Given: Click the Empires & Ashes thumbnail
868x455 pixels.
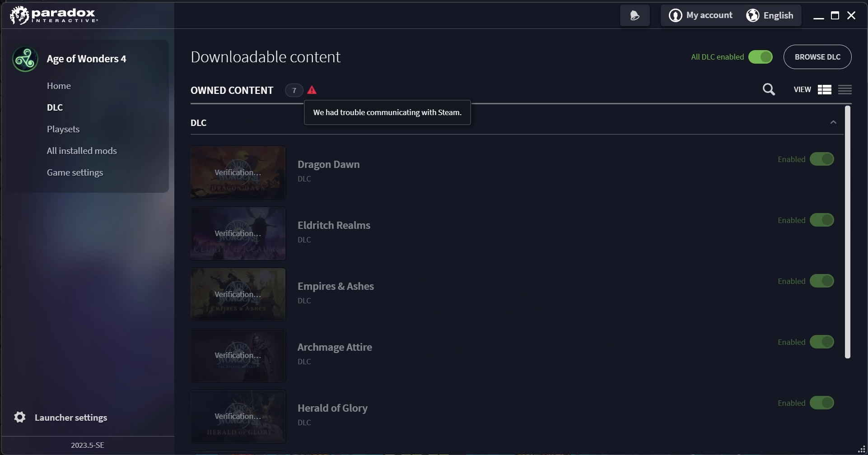Looking at the screenshot, I should [238, 294].
